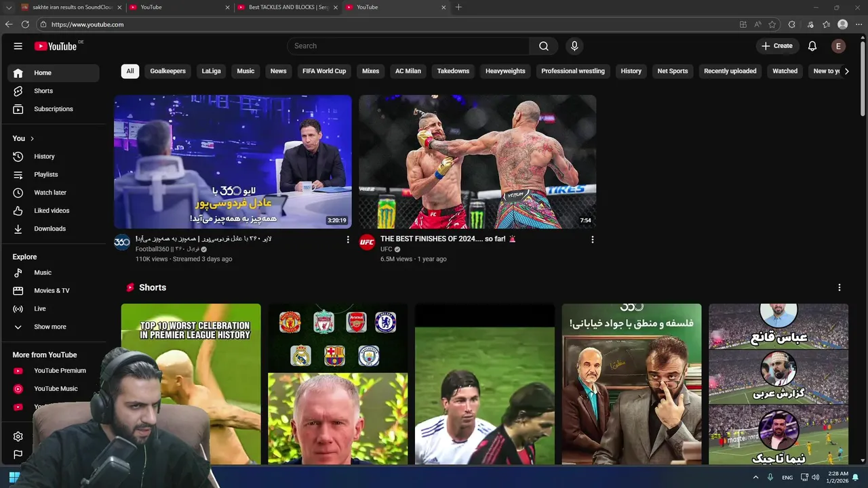Viewport: 868px width, 488px height.
Task: Select the AC Milan filter chip
Action: (x=408, y=71)
